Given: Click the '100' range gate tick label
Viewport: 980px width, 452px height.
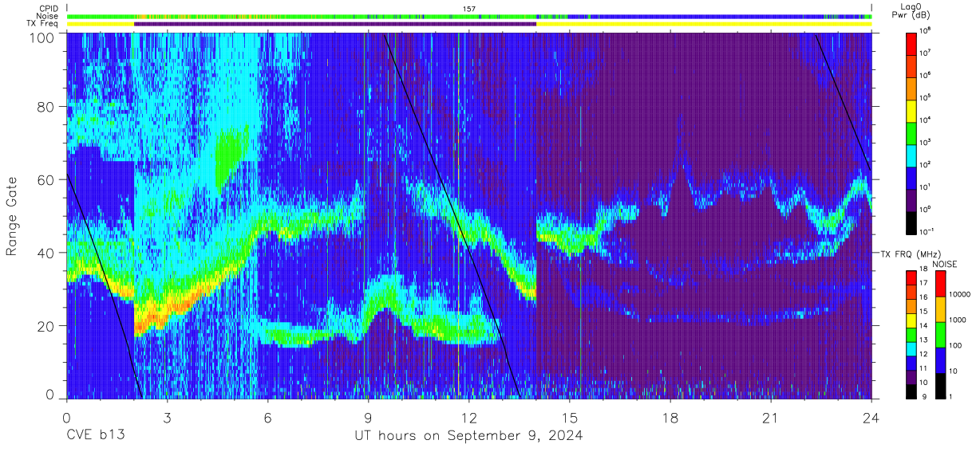Looking at the screenshot, I should (42, 37).
